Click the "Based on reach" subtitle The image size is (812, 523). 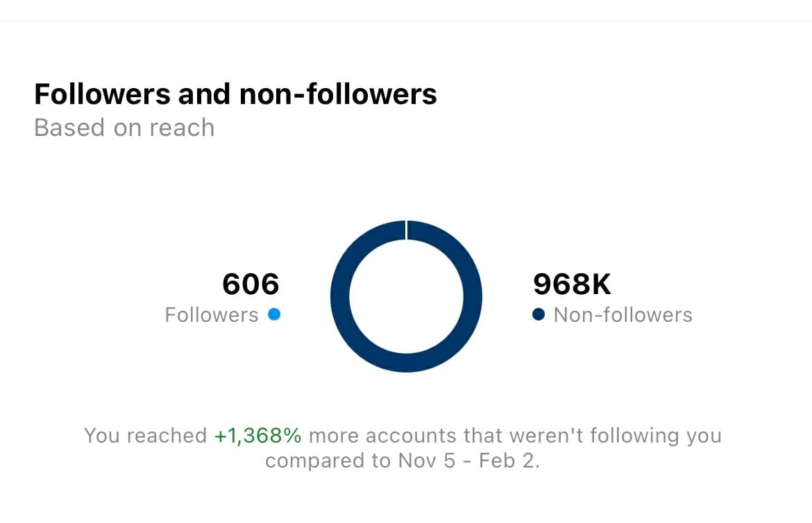point(124,128)
